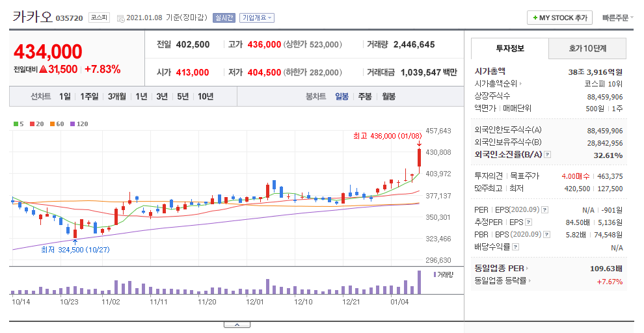Viewport: 644px width, 333px height.
Task: Click the market cap value 38조 3,916억원
Action: point(595,72)
